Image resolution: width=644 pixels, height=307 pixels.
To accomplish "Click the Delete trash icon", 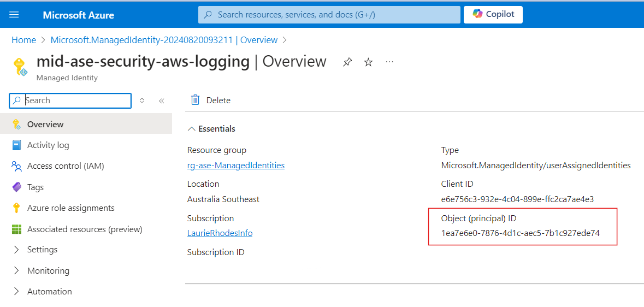I will 196,100.
